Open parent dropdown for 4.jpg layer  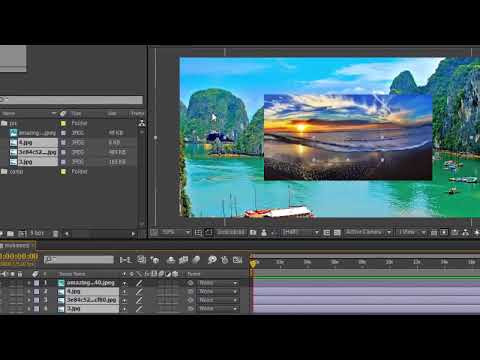click(217, 292)
